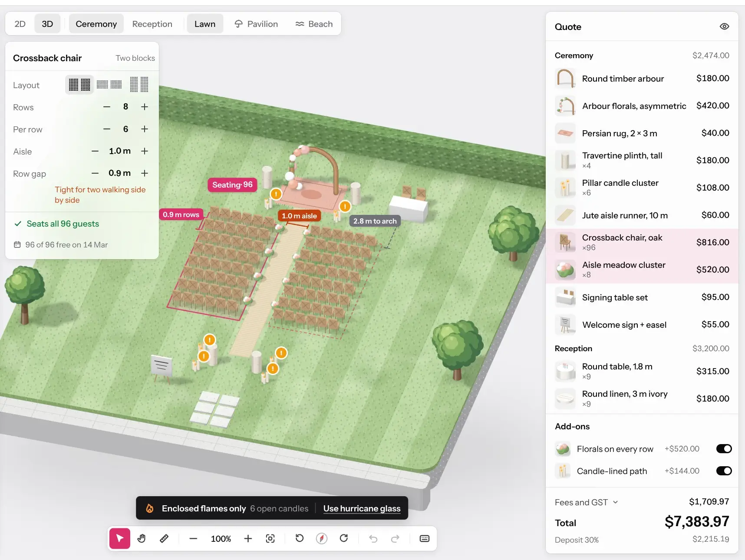Expand Fees and GST breakdown
The image size is (745, 560).
point(586,502)
